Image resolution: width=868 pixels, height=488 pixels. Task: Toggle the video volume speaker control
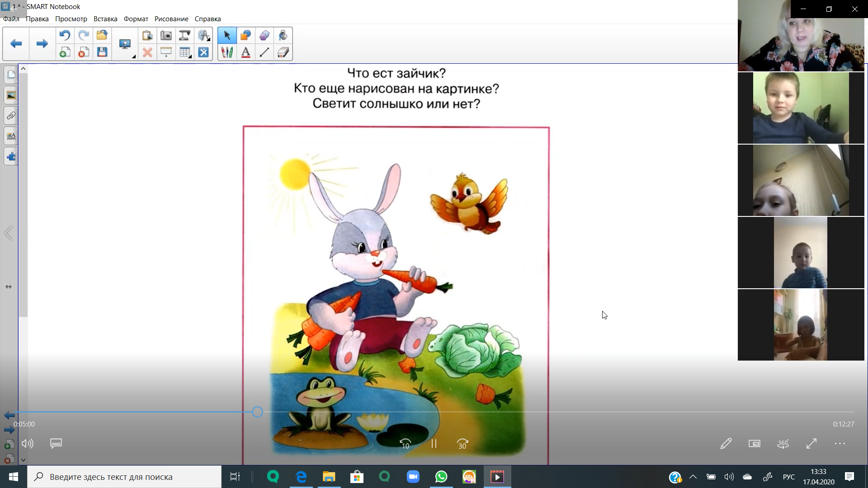[x=28, y=444]
